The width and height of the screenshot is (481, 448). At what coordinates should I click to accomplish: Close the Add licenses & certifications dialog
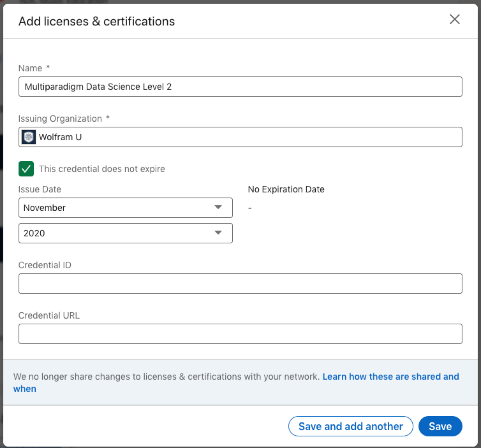coord(455,19)
